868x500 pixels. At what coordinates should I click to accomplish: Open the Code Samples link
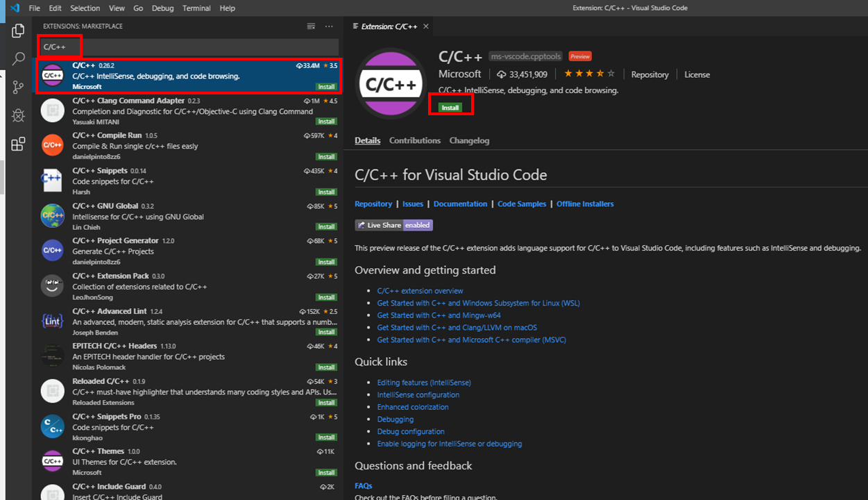tap(522, 204)
